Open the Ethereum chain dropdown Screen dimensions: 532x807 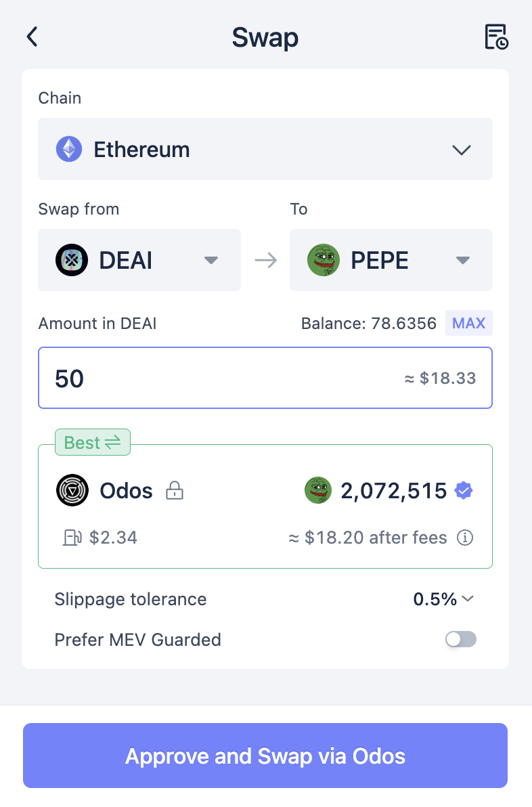(x=461, y=150)
